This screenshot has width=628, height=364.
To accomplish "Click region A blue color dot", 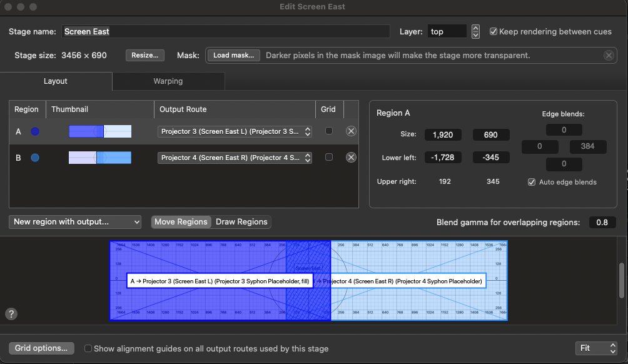I will pos(35,131).
